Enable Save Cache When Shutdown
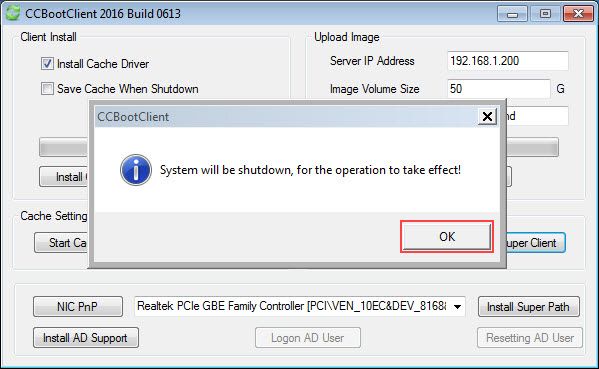 (x=47, y=89)
